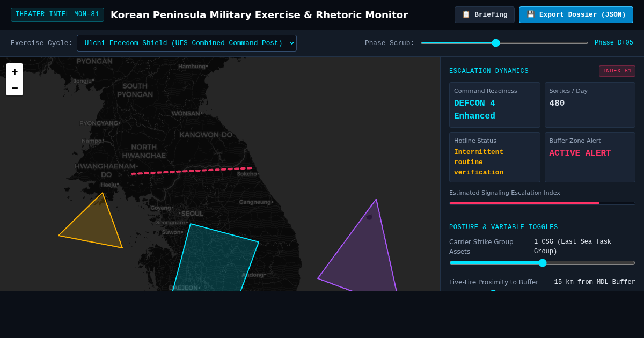Click the Andong map label
Viewport: 644px width, 338px height.
(x=252, y=275)
